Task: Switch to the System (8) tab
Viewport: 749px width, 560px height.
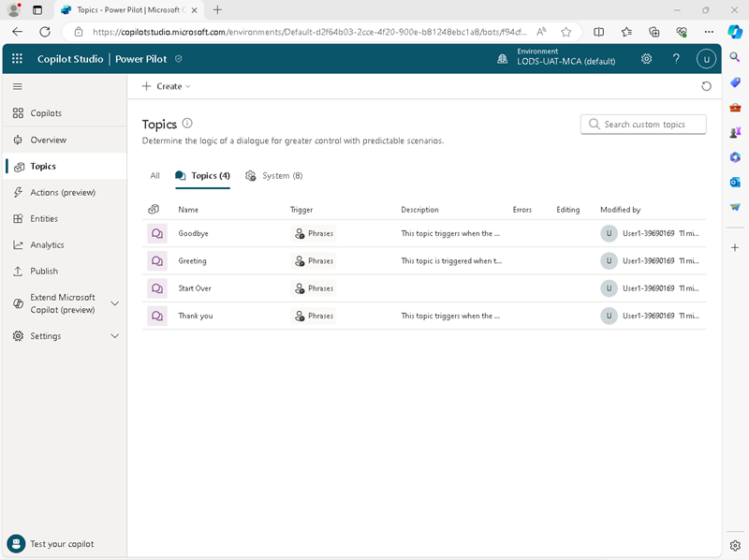Action: point(274,176)
